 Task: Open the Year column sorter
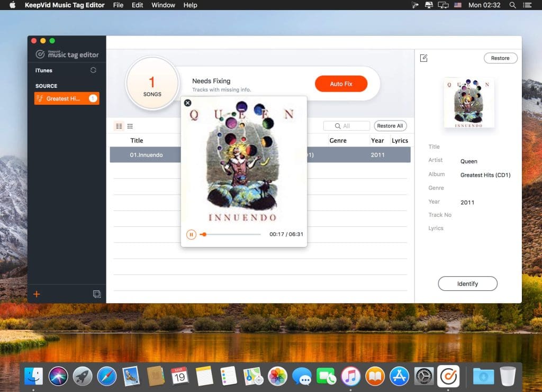coord(377,140)
